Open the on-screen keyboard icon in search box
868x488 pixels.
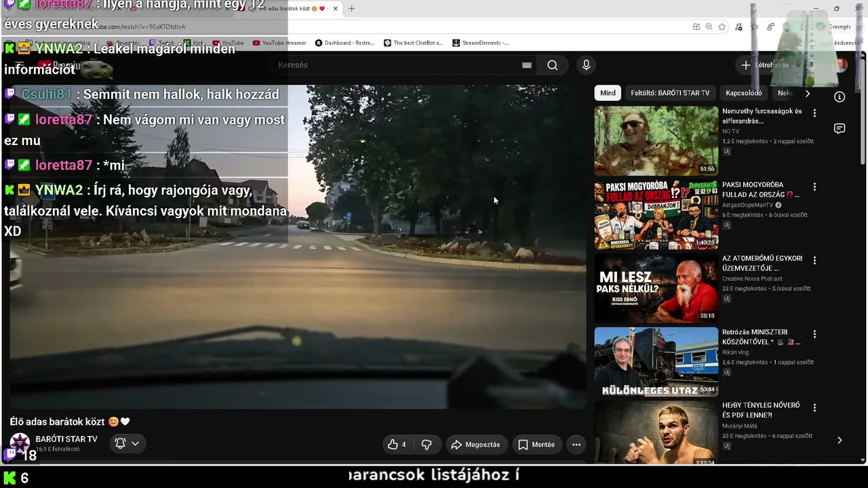pyautogui.click(x=527, y=65)
